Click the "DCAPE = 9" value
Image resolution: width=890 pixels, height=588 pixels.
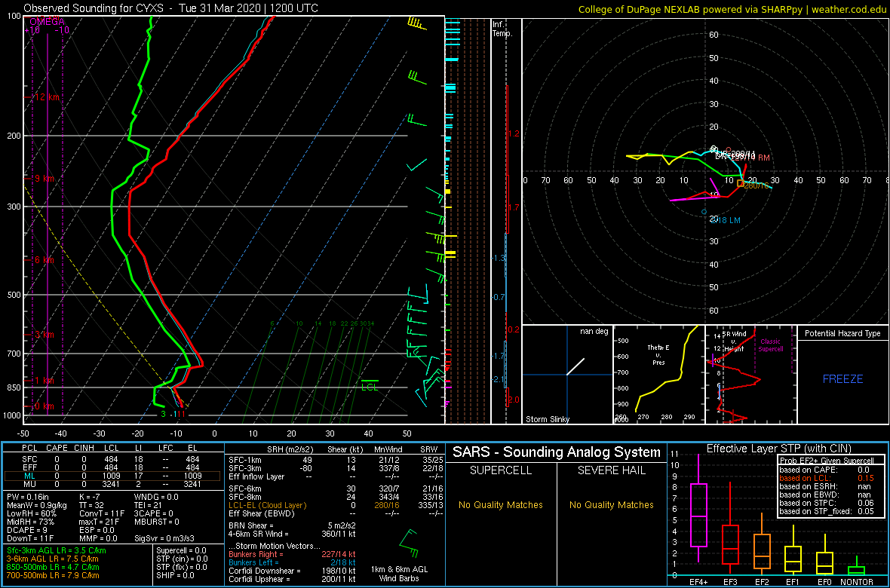coord(27,529)
